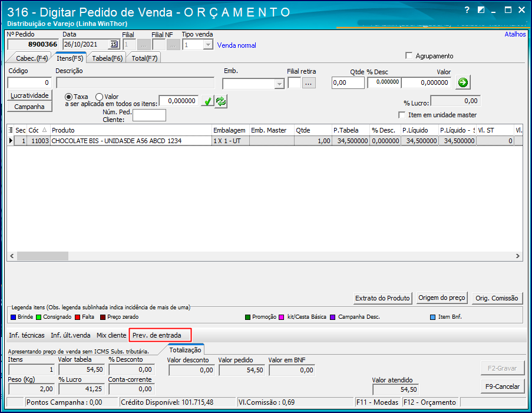
Task: Click F12 - Orçamento in status bar
Action: [x=429, y=402]
